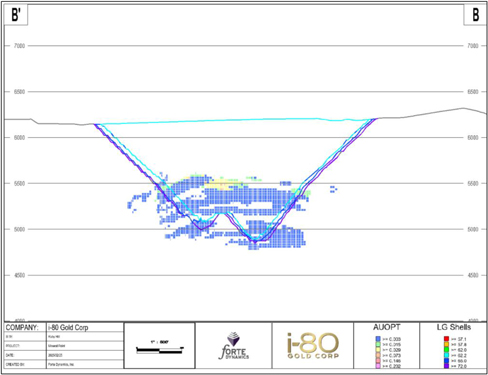Click the i-80 Gold Corp company name
This screenshot has height=375, width=488.
[x=68, y=328]
